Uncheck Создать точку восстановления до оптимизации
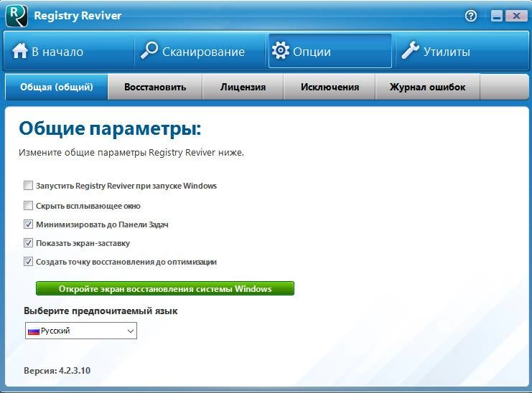The height and width of the screenshot is (393, 532). click(x=28, y=262)
